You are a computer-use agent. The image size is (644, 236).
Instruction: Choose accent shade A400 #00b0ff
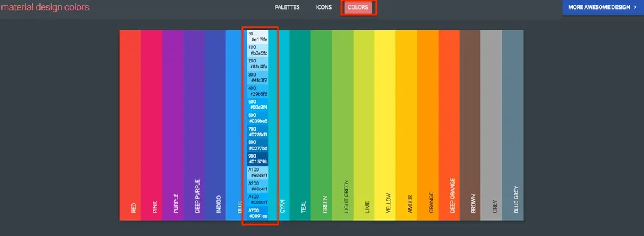(x=258, y=199)
